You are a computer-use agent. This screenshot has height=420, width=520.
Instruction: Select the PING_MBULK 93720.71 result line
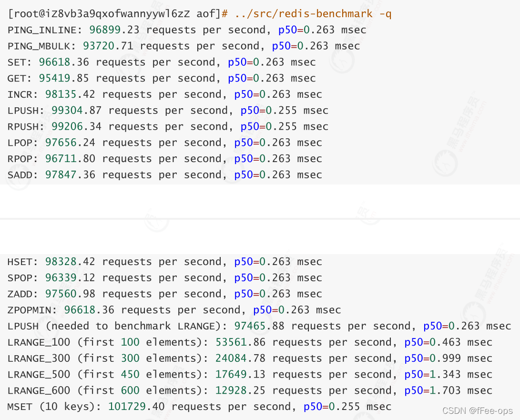click(x=184, y=46)
